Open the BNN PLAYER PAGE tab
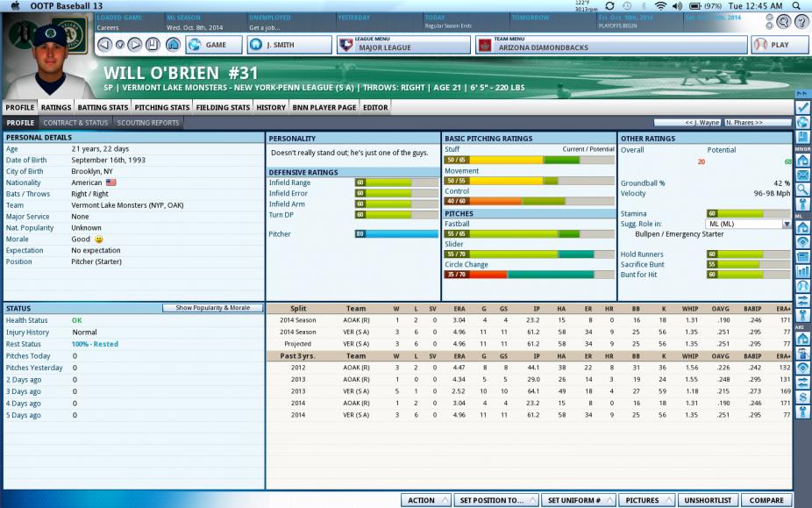 [x=324, y=107]
